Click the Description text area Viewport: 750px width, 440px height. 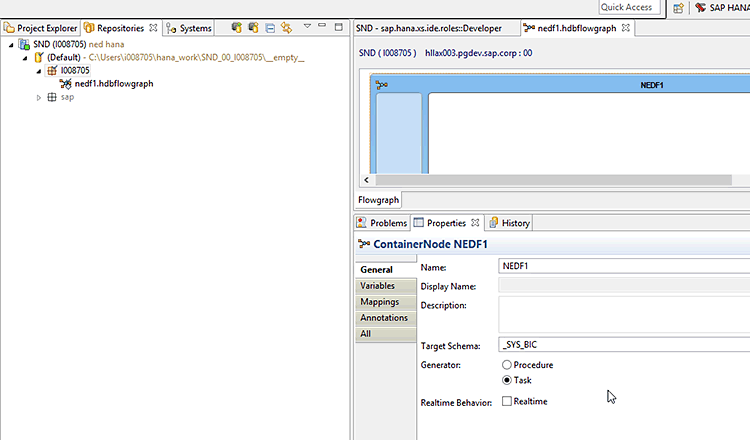[x=624, y=315]
